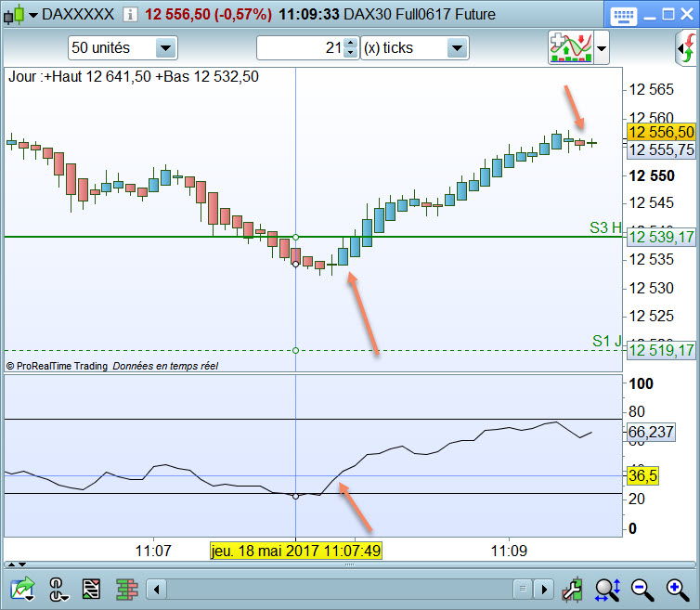The height and width of the screenshot is (610, 700).
Task: Click the yellow date label jeu. 18 mai 2017
Action: point(296,551)
